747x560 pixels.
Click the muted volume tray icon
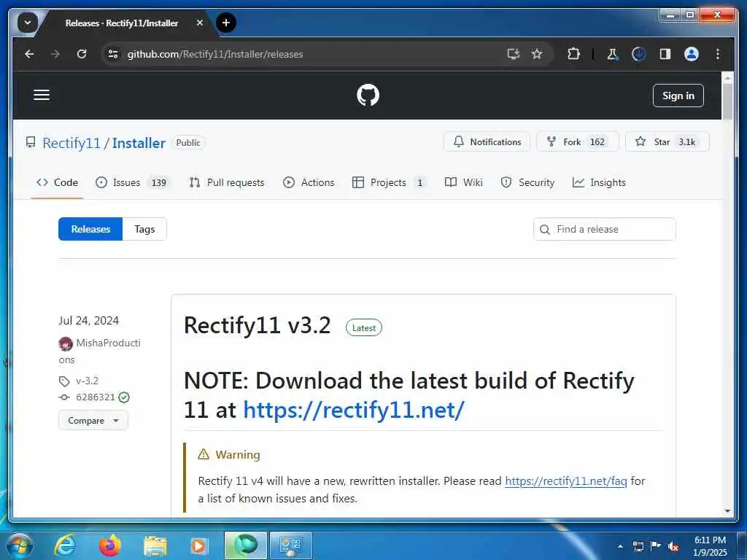click(x=673, y=546)
